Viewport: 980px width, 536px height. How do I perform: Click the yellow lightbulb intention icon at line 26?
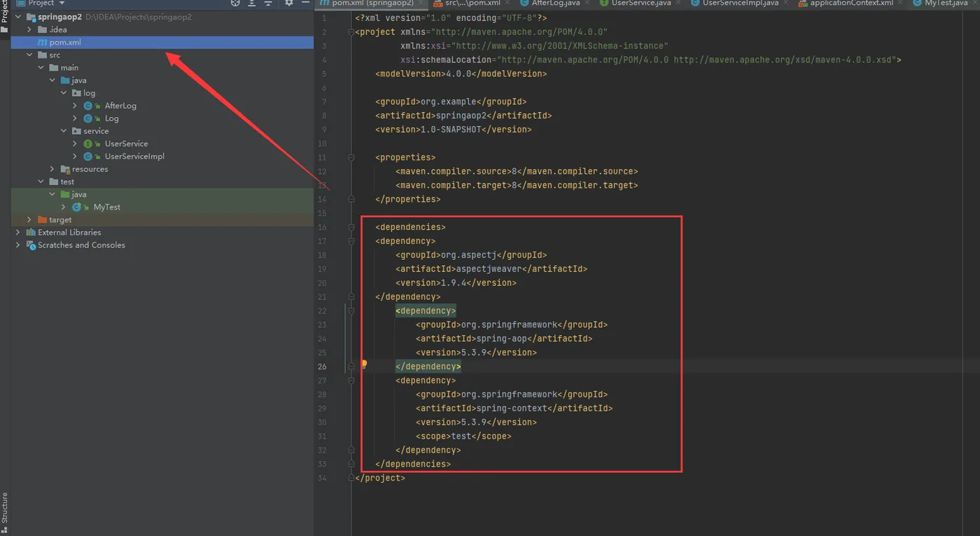[x=364, y=364]
